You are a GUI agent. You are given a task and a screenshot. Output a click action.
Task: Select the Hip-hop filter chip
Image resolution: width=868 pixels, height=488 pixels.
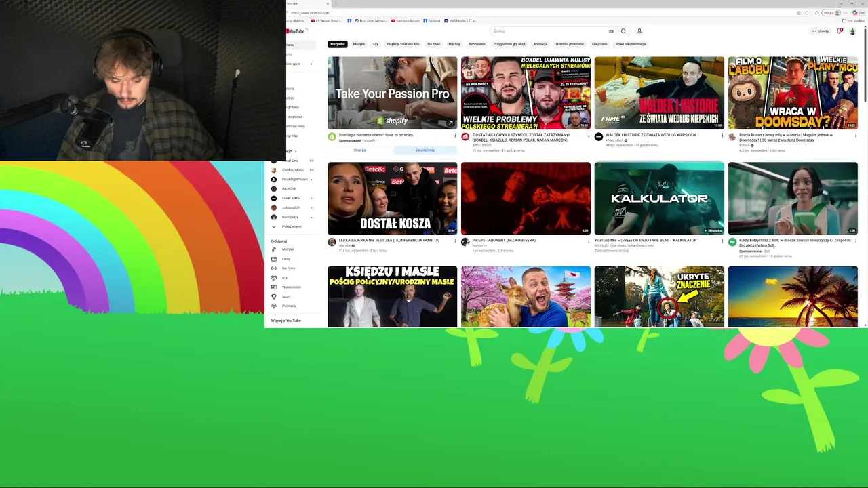(454, 44)
